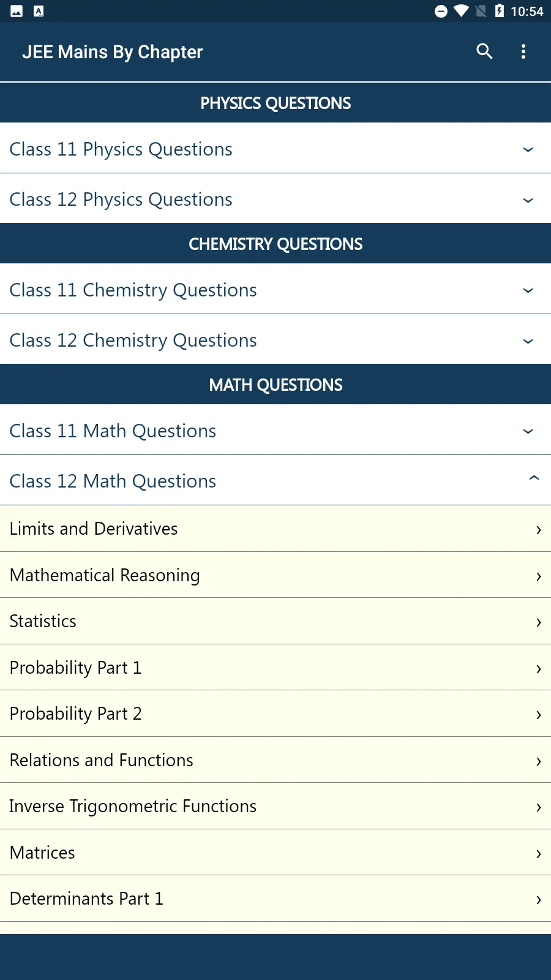Image resolution: width=551 pixels, height=980 pixels.
Task: Collapse Class 12 Math Questions section
Action: point(275,481)
